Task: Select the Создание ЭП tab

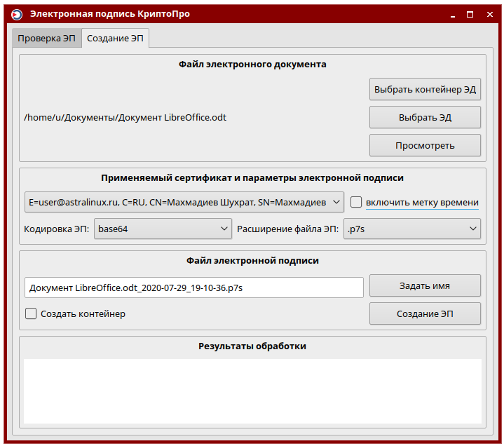Action: tap(115, 39)
